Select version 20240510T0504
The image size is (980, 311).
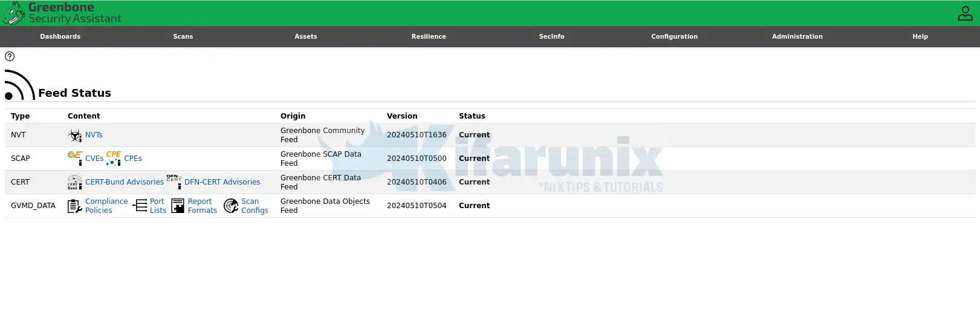417,206
